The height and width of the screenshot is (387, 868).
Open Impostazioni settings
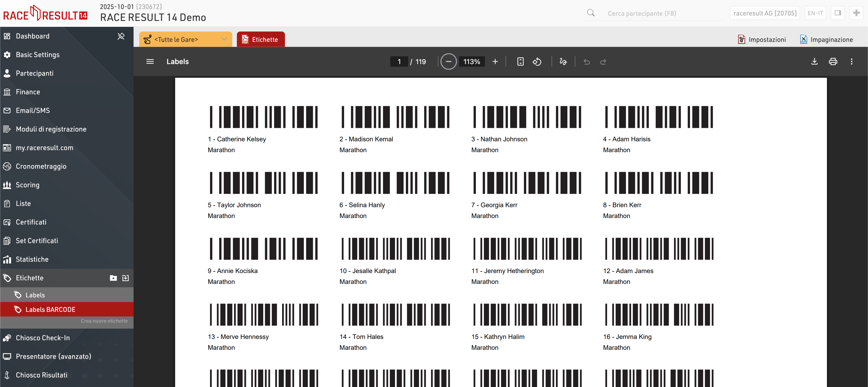point(762,40)
